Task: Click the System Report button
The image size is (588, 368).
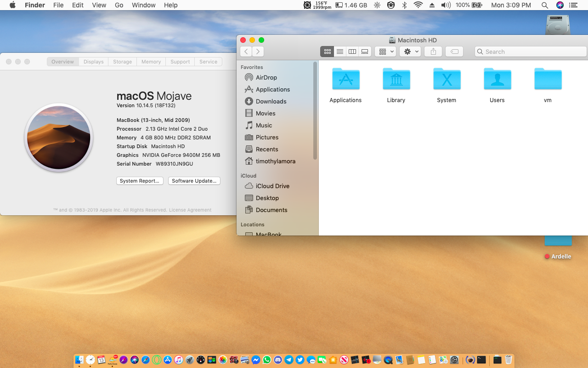Action: point(140,181)
